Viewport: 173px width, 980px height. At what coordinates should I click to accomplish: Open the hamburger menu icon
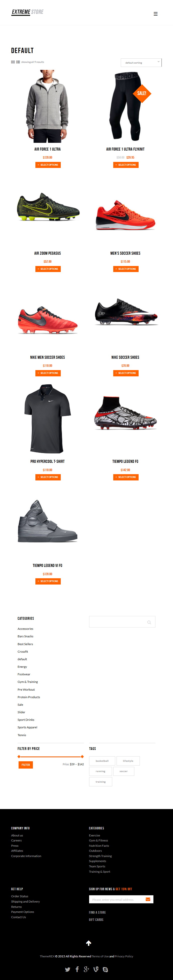click(155, 14)
